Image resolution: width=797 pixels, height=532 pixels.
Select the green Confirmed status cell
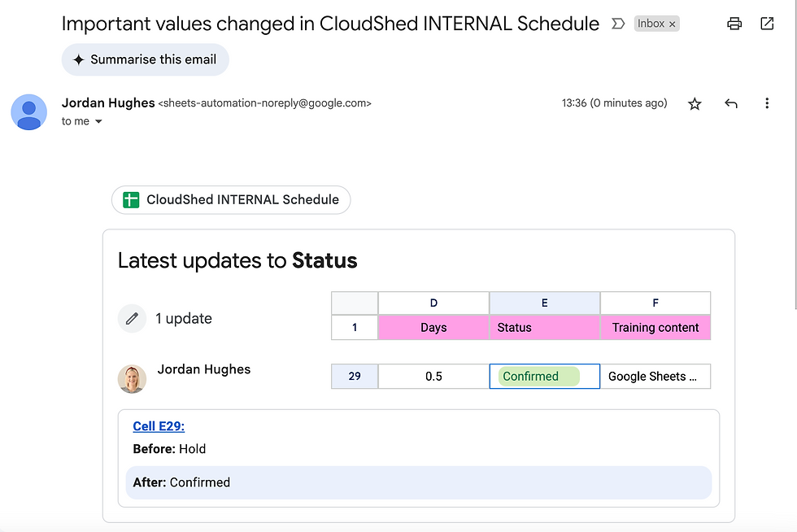tap(544, 377)
